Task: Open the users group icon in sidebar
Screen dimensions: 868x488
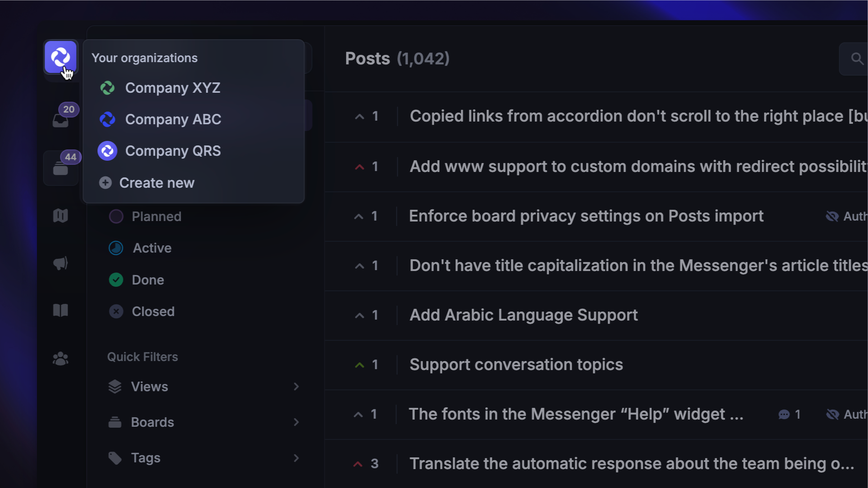Action: pyautogui.click(x=60, y=359)
